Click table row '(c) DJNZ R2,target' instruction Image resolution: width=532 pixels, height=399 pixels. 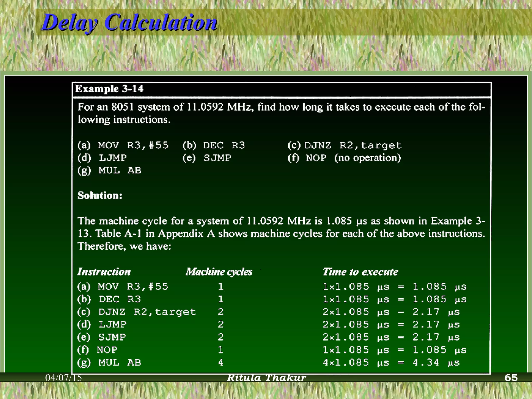[137, 312]
